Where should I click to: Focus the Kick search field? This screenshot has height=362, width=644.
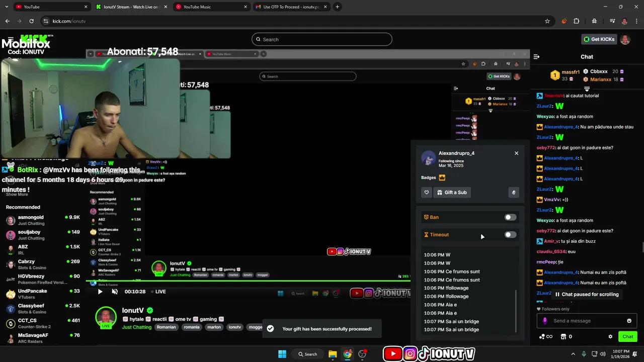click(x=321, y=39)
